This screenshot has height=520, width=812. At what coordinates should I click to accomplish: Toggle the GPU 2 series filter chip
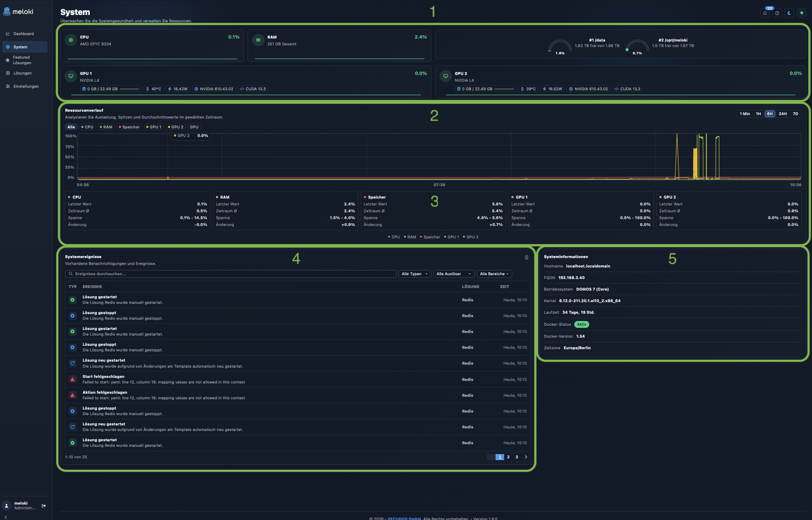176,127
